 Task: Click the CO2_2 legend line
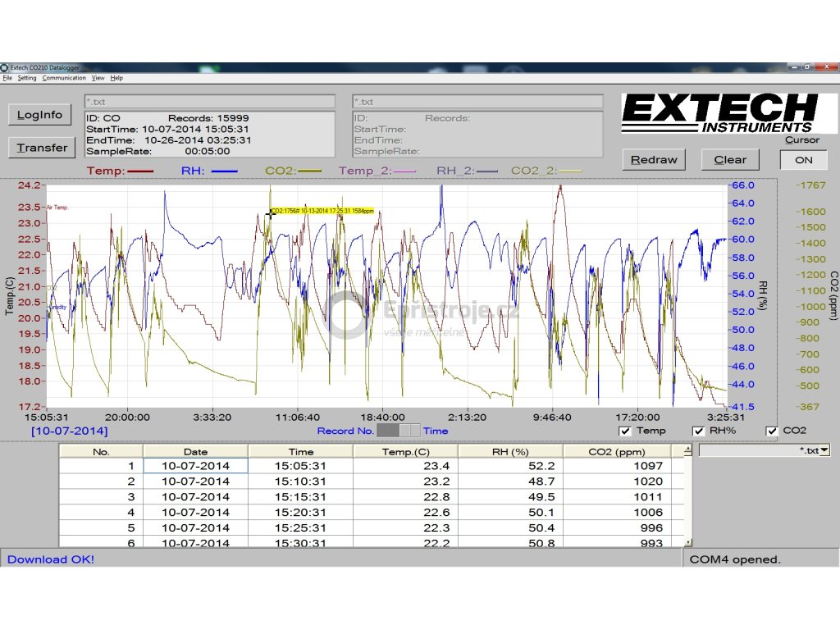[x=570, y=171]
